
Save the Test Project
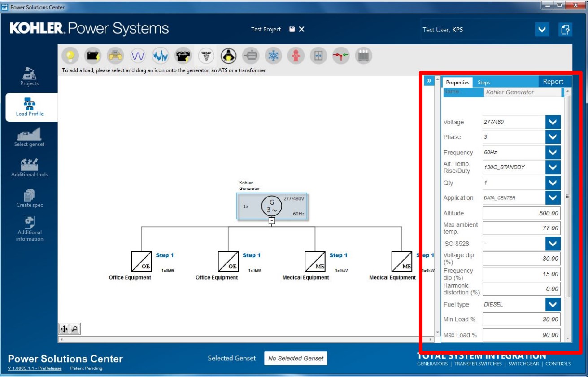[292, 29]
